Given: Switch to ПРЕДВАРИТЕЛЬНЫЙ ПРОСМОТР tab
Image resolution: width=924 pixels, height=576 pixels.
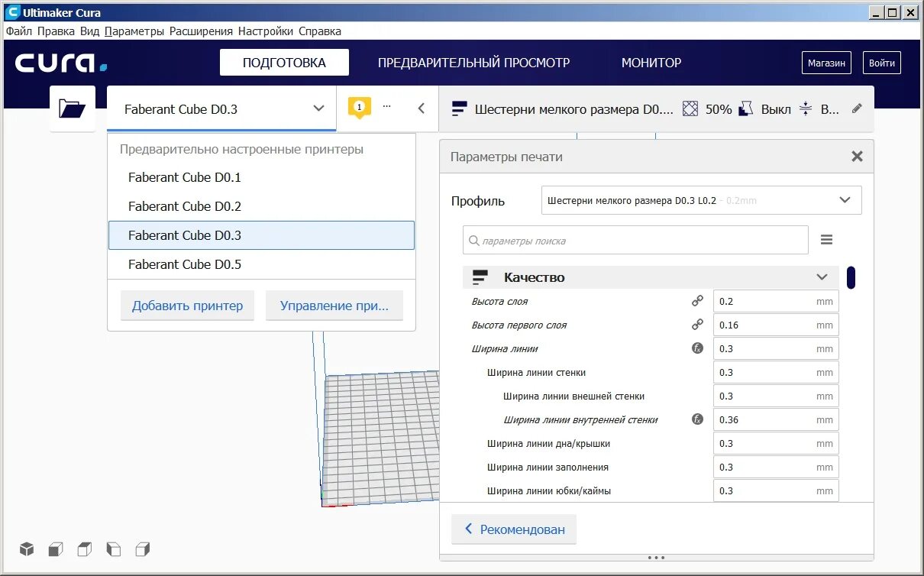Looking at the screenshot, I should (473, 63).
